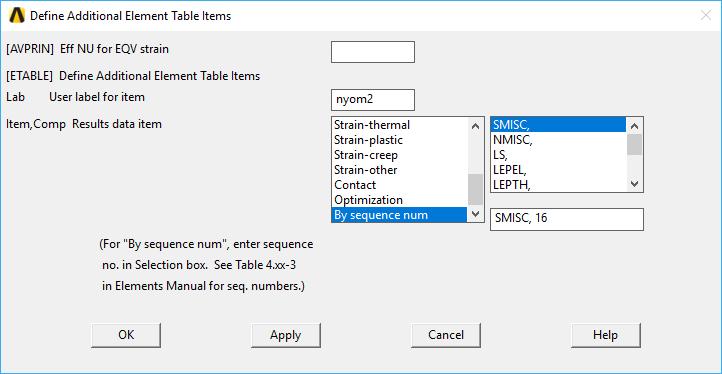
Task: Click the down arrow of the item list scrollbar
Action: click(x=476, y=214)
